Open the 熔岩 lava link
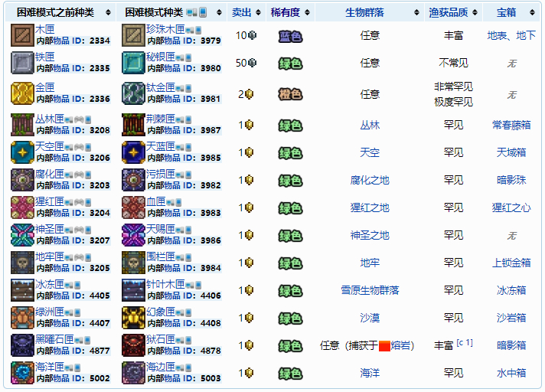 [400, 345]
